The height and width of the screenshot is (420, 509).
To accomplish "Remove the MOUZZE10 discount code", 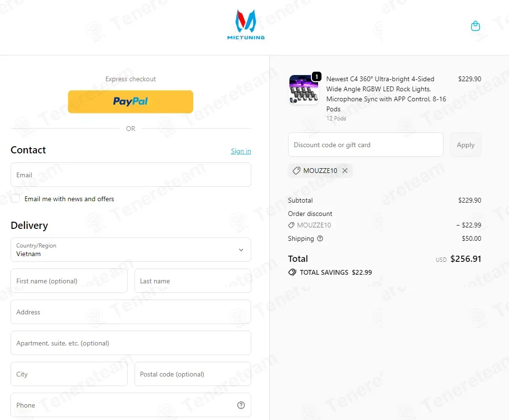I will [x=345, y=171].
